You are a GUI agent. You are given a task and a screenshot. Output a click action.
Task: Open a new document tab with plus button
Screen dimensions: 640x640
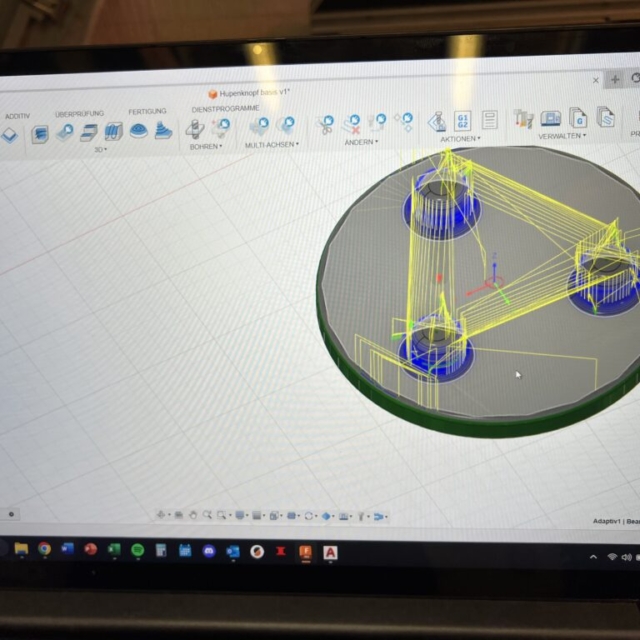coord(615,79)
